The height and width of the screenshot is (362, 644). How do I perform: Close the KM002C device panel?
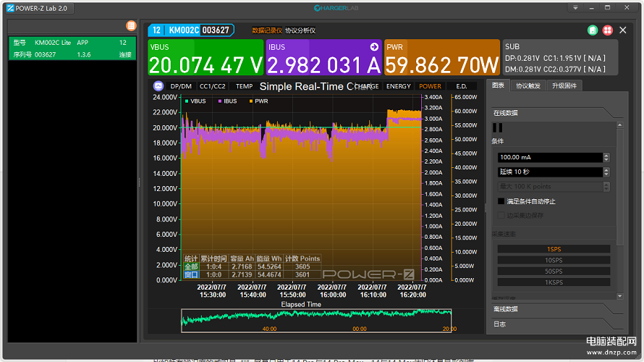(622, 30)
